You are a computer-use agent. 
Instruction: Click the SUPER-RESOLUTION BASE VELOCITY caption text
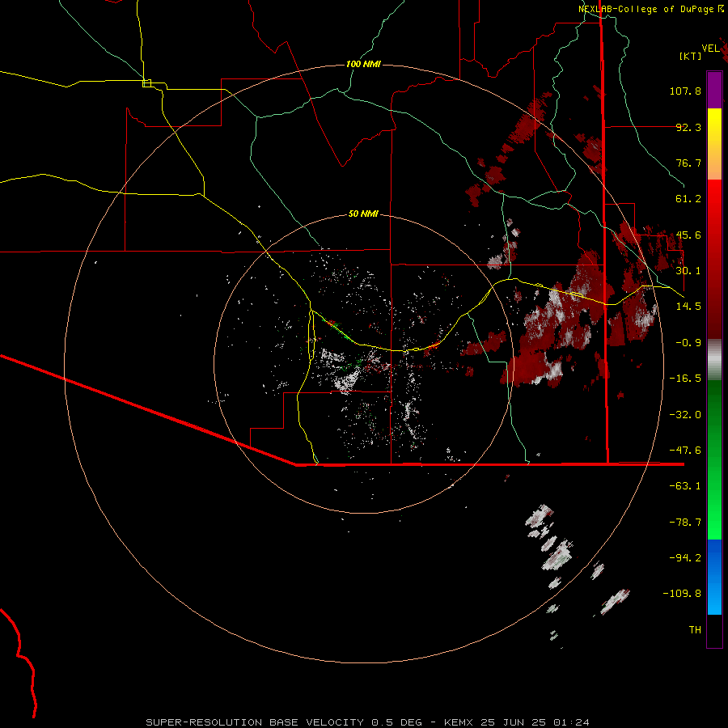[x=255, y=722]
